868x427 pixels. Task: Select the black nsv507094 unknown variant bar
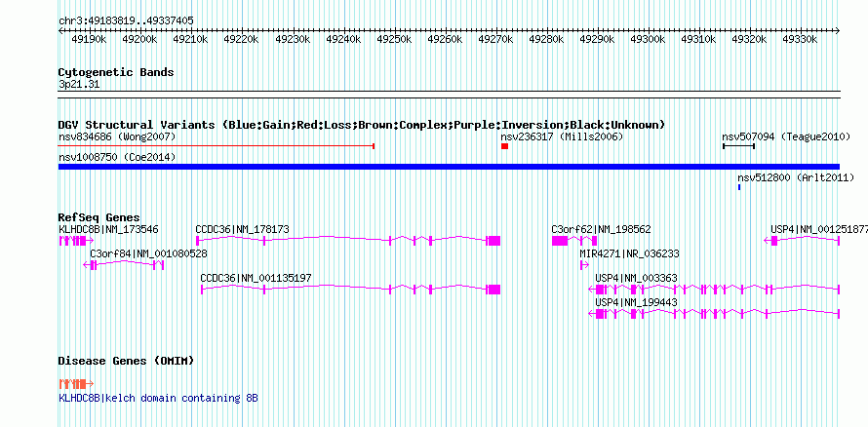[x=739, y=146]
